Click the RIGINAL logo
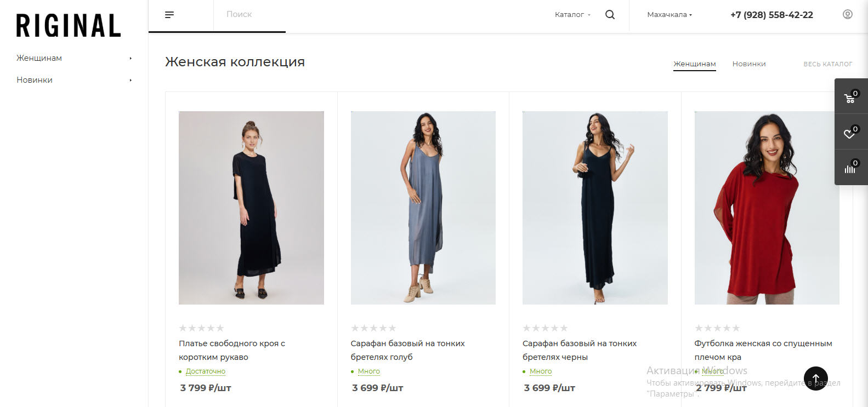Viewport: 868px width, 407px height. pyautogui.click(x=69, y=26)
